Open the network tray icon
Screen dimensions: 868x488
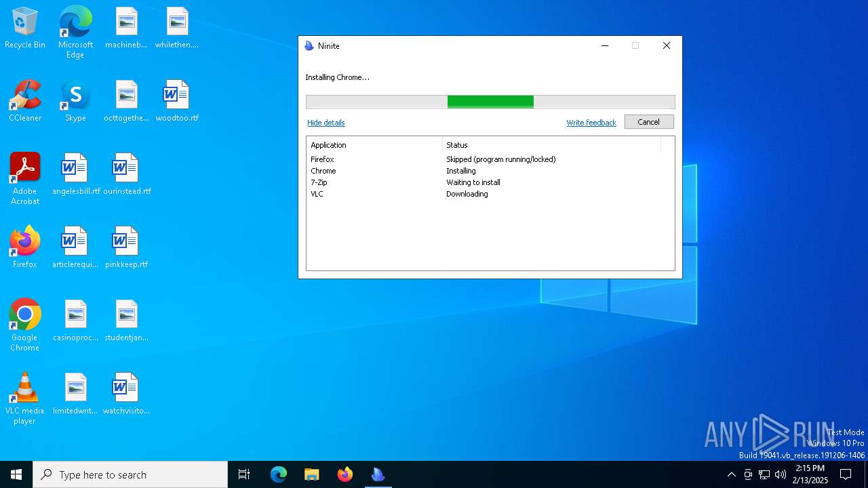(x=764, y=474)
